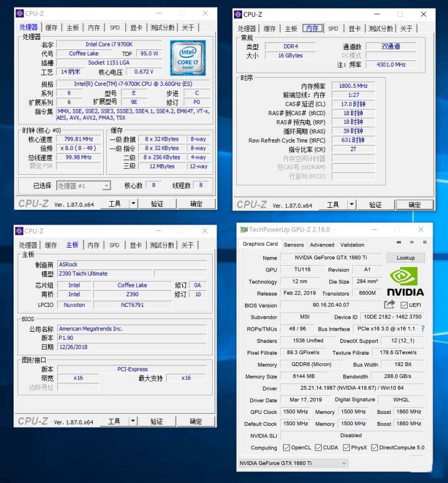Click the 16 GBytes memory size value
448x483 pixels.
pos(291,55)
